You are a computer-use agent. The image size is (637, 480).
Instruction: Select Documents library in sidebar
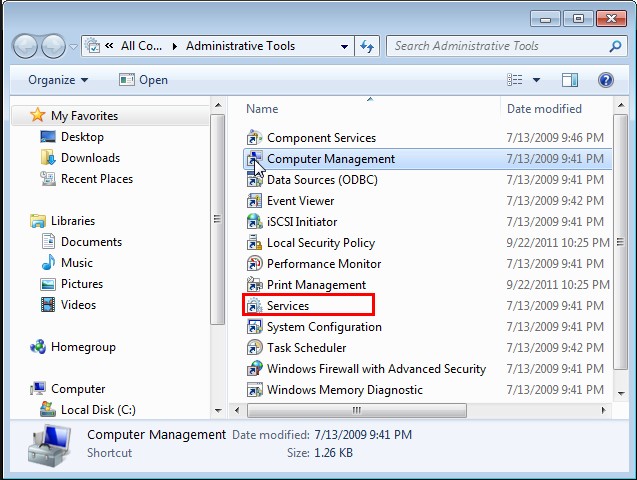(91, 242)
